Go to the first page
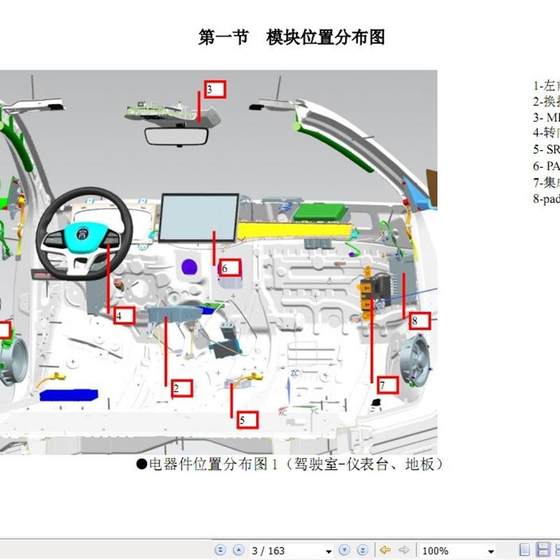This screenshot has width=560, height=560. (220, 550)
